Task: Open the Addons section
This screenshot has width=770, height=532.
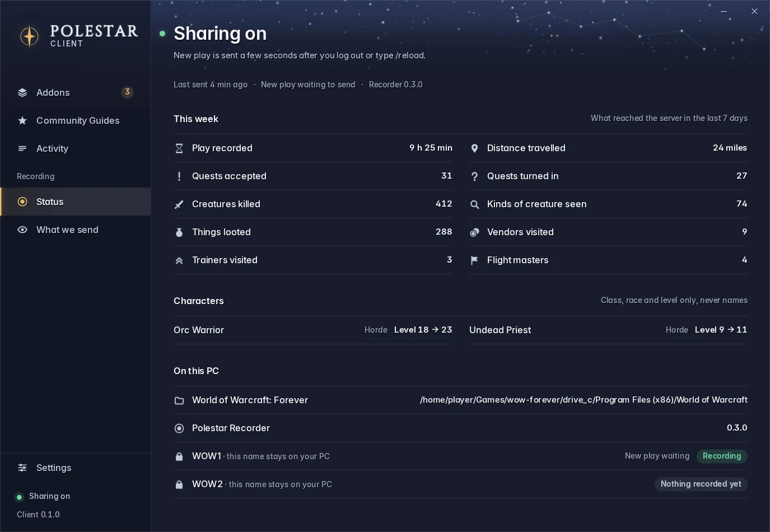Action: (x=76, y=92)
